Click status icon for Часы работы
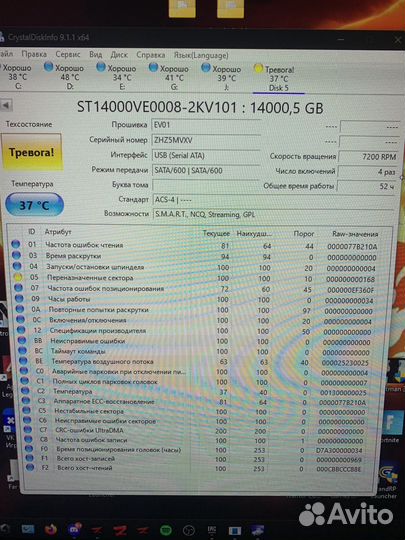This screenshot has height=540, width=405. click(19, 298)
